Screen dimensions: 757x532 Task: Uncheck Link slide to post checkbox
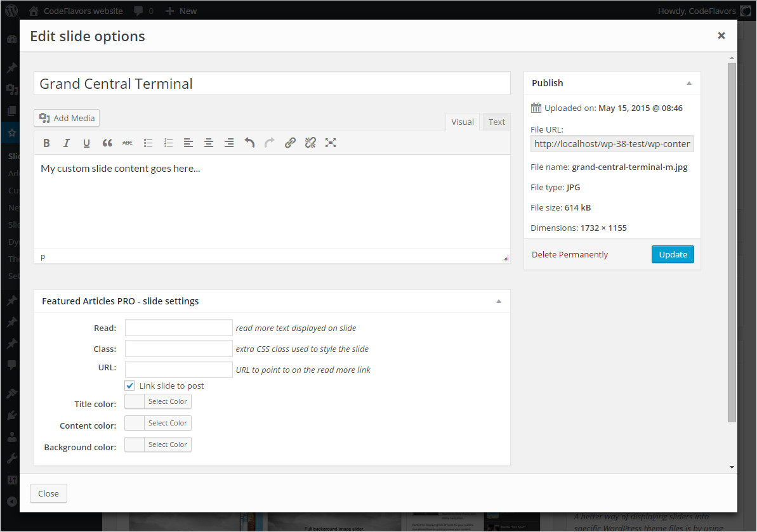click(130, 386)
